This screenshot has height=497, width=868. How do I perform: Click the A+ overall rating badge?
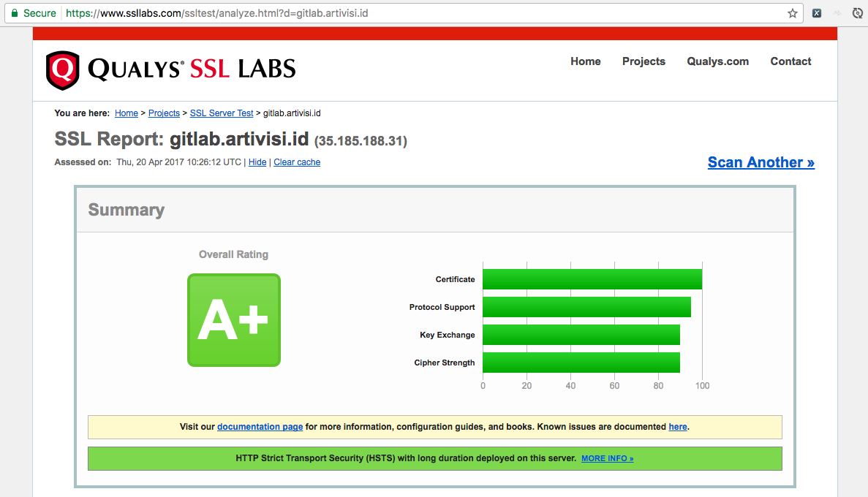point(233,320)
